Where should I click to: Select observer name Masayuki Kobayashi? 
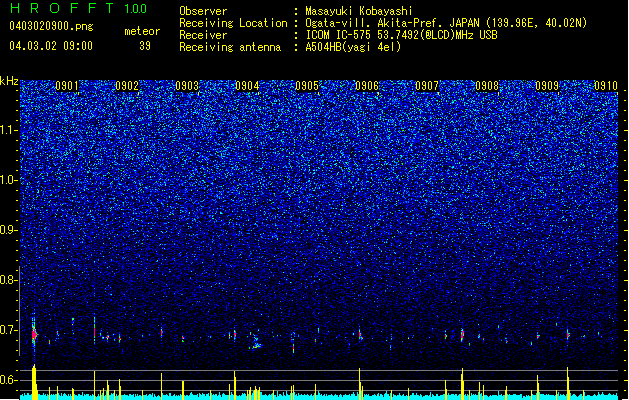359,11
